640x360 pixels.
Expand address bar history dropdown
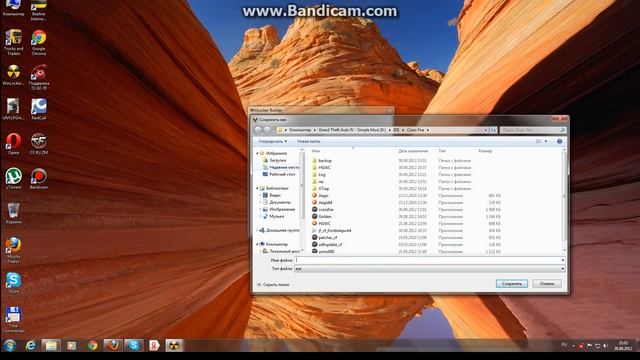pyautogui.click(x=485, y=130)
